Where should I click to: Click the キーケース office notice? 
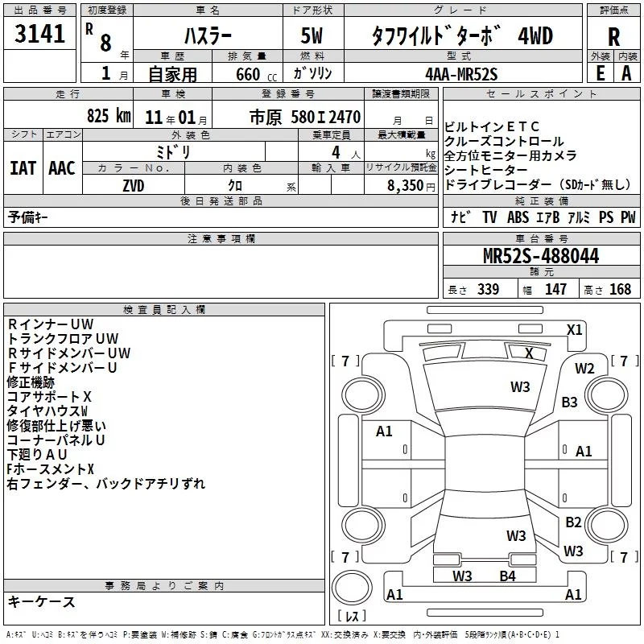pos(41,601)
